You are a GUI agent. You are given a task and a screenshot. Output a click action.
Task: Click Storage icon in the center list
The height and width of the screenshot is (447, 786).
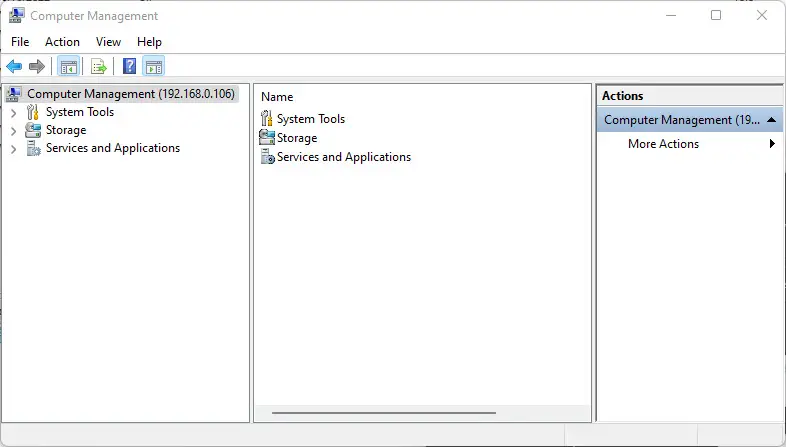pyautogui.click(x=267, y=138)
